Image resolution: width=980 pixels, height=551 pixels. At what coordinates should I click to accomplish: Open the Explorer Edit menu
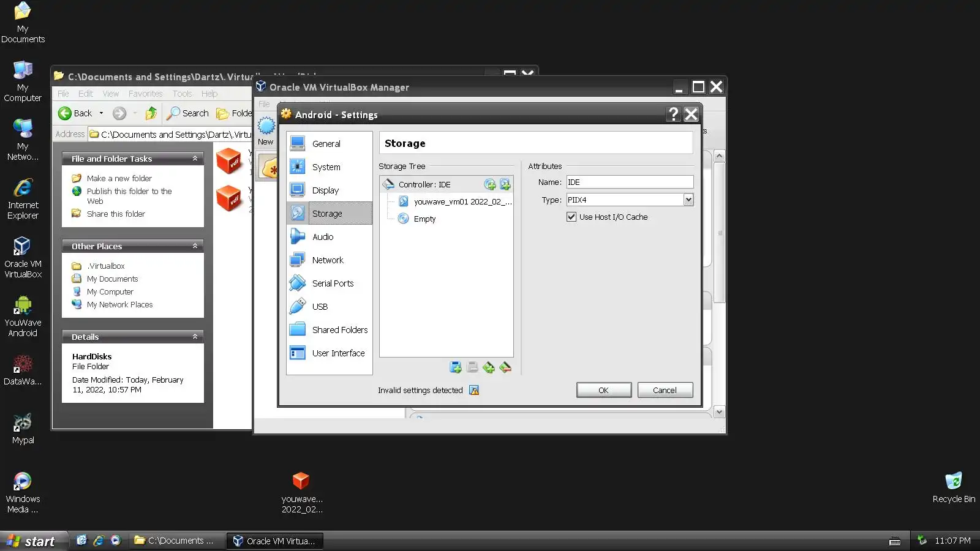(x=86, y=94)
